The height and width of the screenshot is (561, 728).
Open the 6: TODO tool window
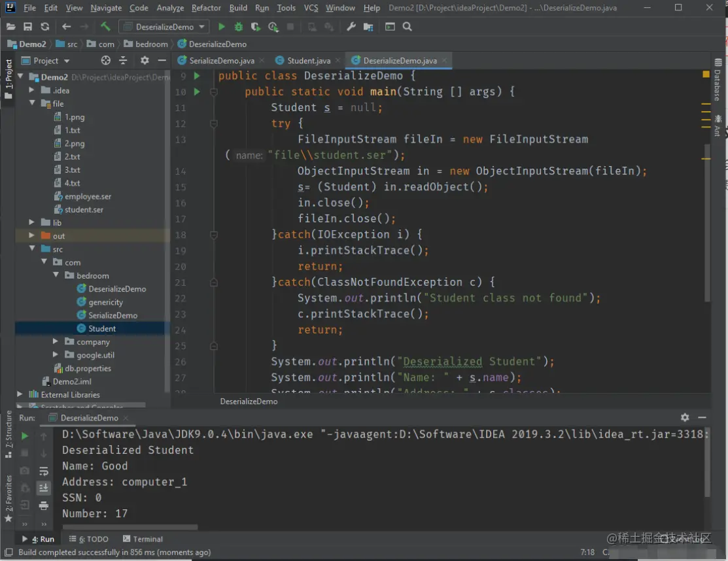tap(89, 539)
